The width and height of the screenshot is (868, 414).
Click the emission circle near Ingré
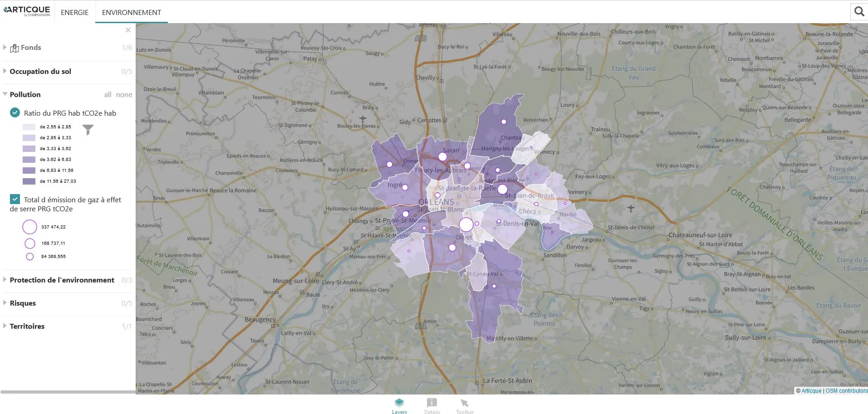(x=405, y=187)
